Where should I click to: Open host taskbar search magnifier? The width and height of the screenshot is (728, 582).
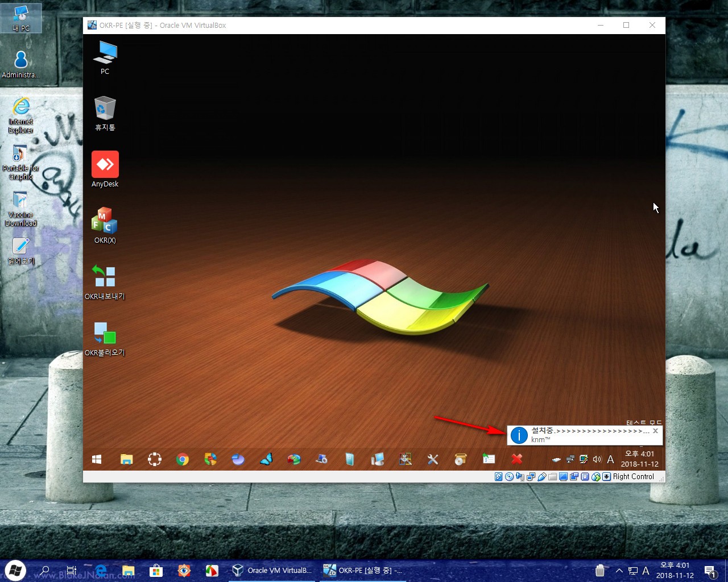pyautogui.click(x=45, y=571)
